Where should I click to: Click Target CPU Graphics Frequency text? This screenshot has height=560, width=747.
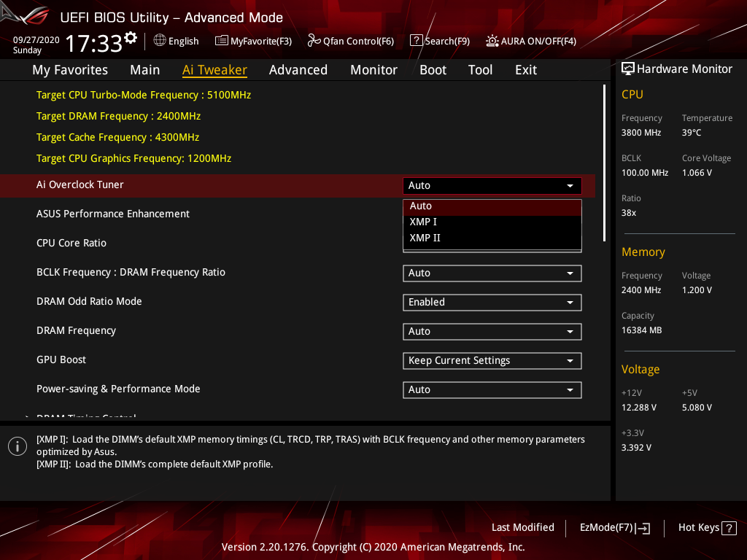134,158
